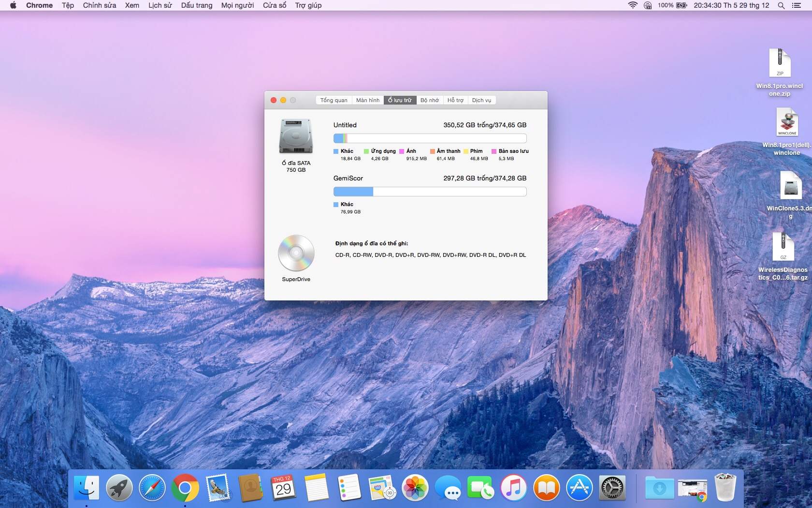Open Photos app in Dock
This screenshot has width=812, height=508.
click(x=415, y=488)
